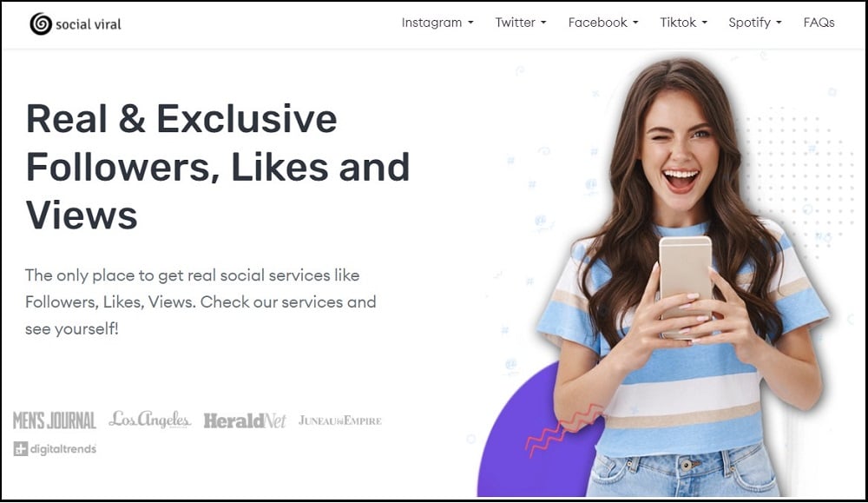Click the red zigzag line decoration
Image resolution: width=868 pixels, height=503 pixels.
(x=563, y=430)
